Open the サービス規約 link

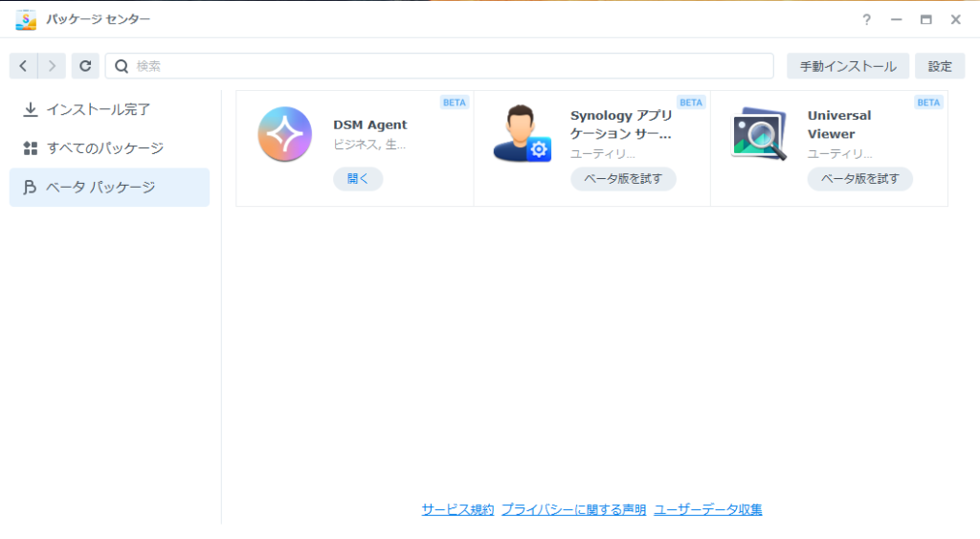(x=457, y=509)
